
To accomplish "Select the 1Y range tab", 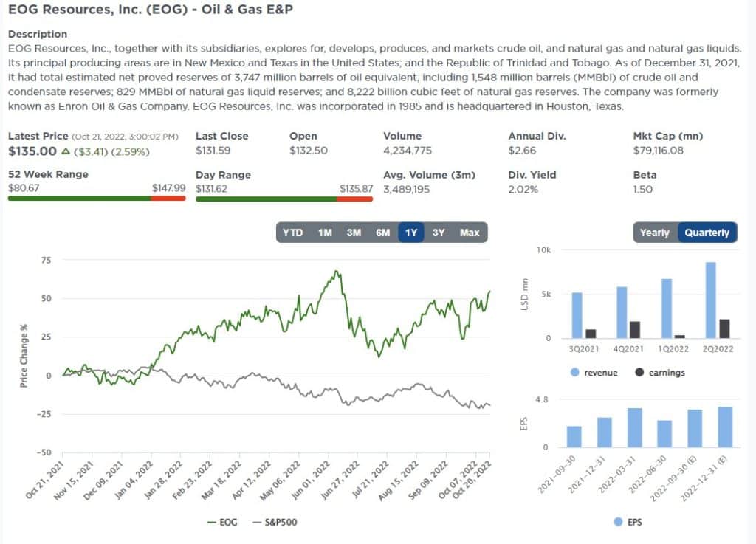I will [411, 233].
